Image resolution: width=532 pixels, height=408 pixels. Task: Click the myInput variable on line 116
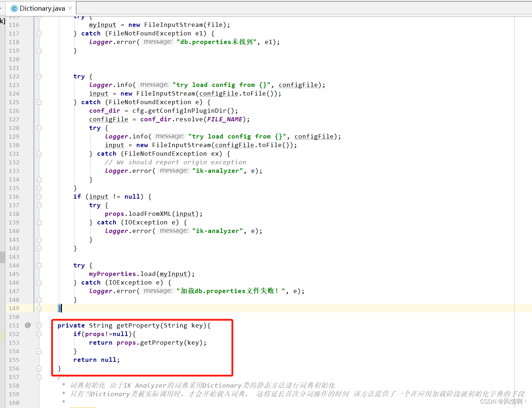[x=103, y=25]
